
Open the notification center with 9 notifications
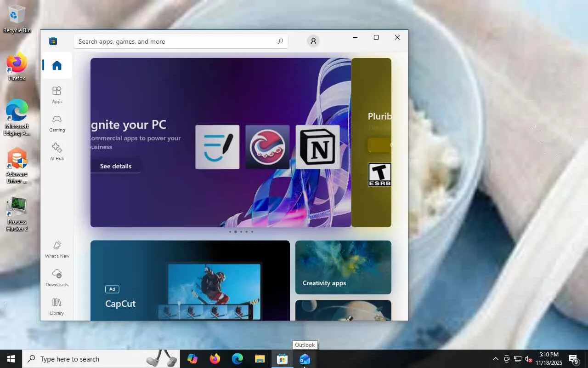click(x=574, y=359)
